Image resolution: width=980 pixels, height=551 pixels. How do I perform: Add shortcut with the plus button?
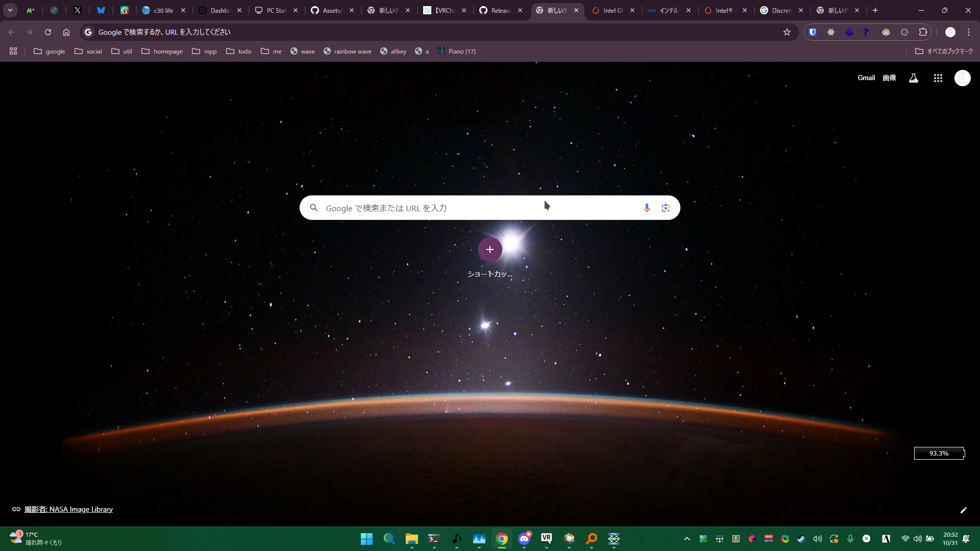tap(489, 249)
